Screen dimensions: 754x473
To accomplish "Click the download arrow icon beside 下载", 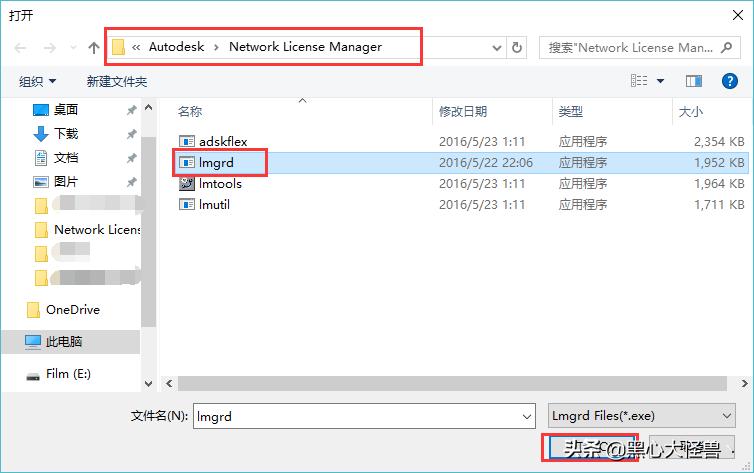I will [41, 134].
